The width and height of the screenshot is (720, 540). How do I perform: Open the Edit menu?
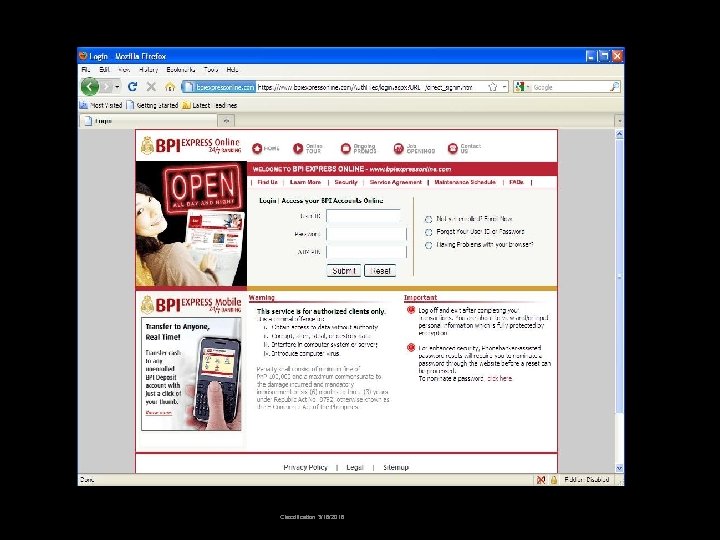[104, 69]
